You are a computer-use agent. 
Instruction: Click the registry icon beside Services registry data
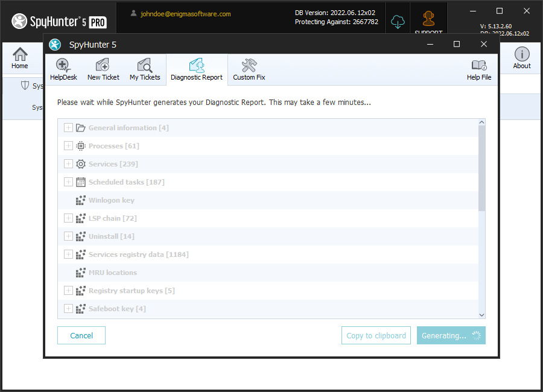click(x=81, y=254)
